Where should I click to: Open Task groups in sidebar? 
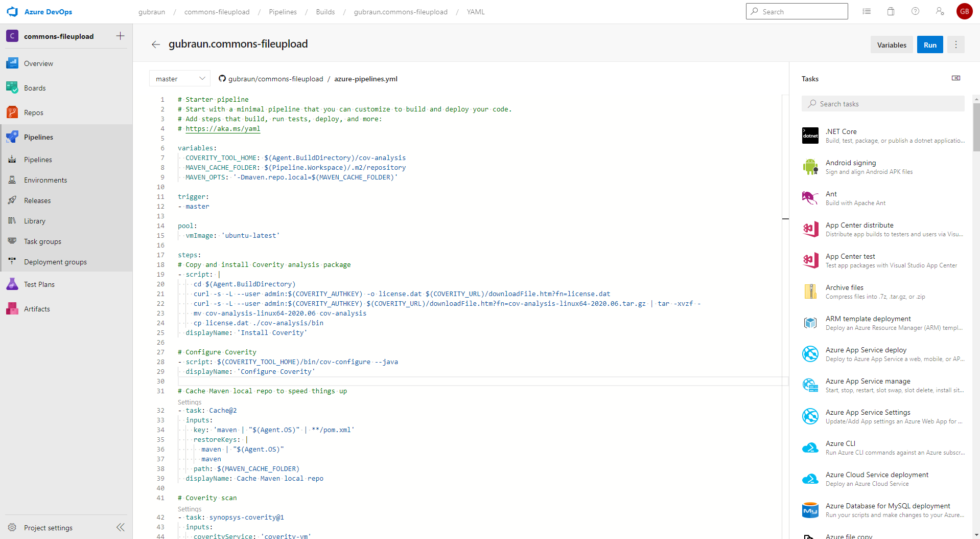66,241
